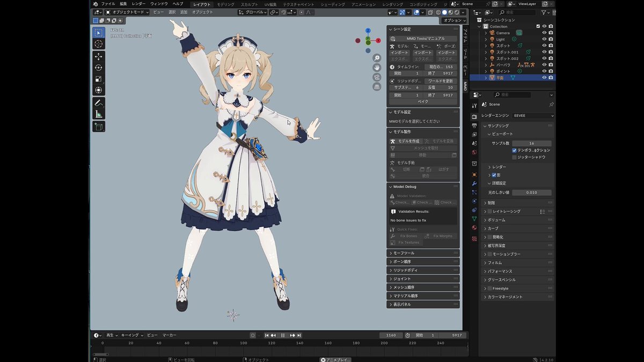This screenshot has width=644, height=362.
Task: Open オプション dropdown in viewport
Action: [x=453, y=20]
